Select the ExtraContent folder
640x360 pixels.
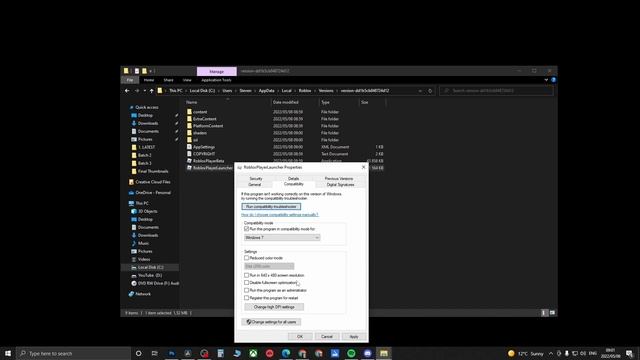204,119
